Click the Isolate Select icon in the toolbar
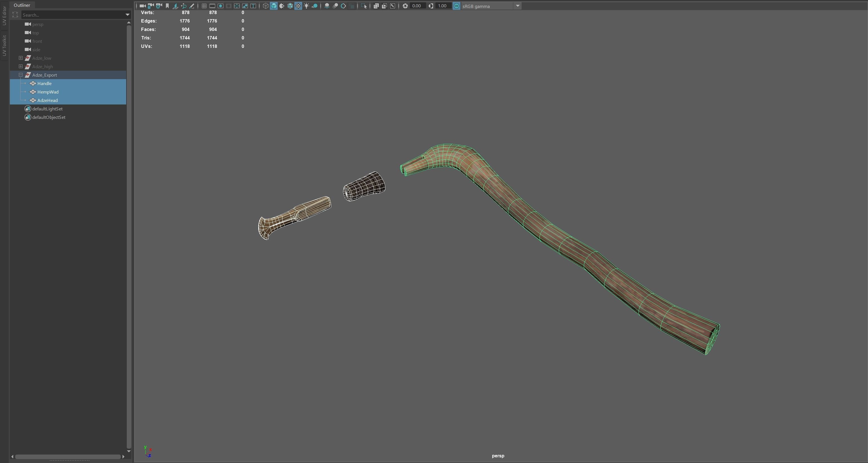The image size is (868, 463). 364,6
